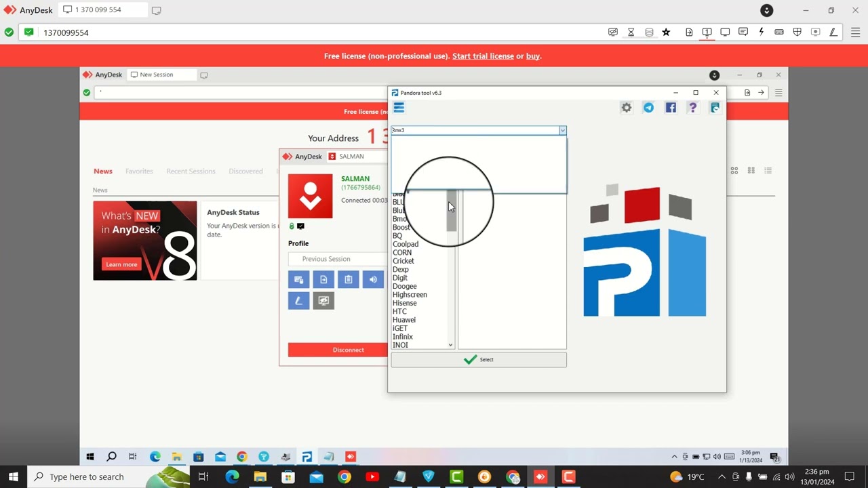Toggle screen lock permission gray button
Screen dimensions: 868x488
click(x=323, y=300)
